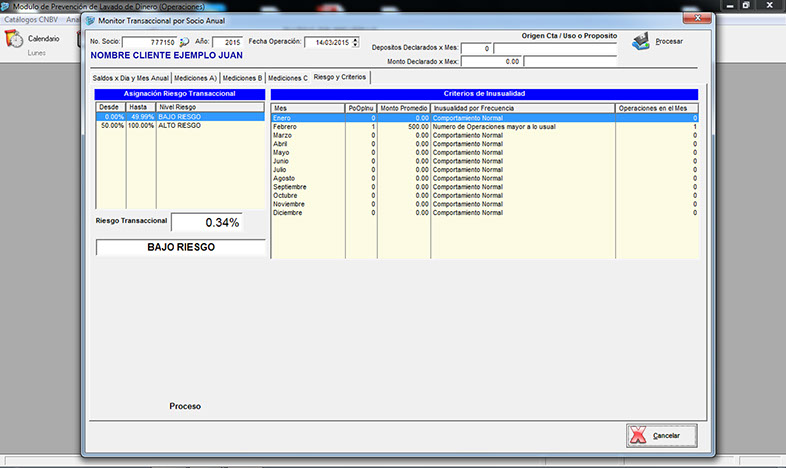Open the Mediciones A) tab
This screenshot has width=786, height=468.
point(195,77)
